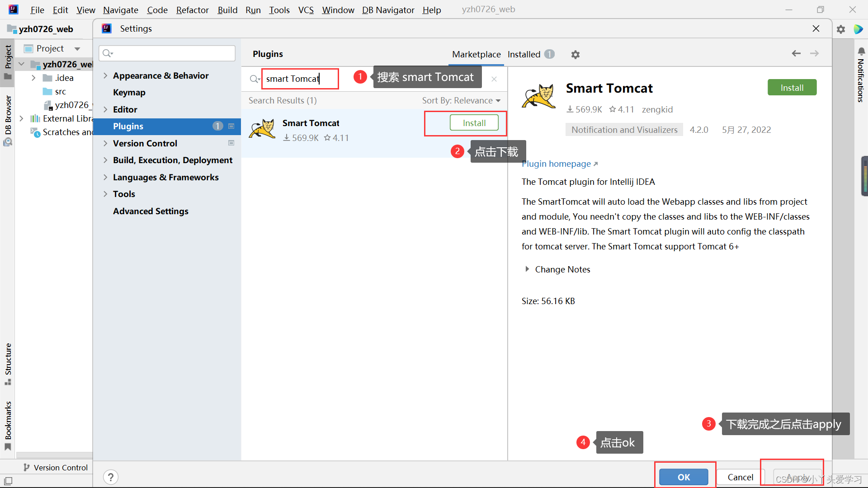
Task: Open the Structure tool window
Action: click(x=8, y=364)
